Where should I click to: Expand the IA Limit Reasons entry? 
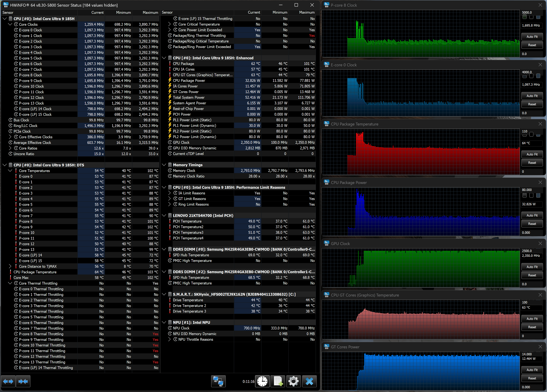tap(169, 193)
